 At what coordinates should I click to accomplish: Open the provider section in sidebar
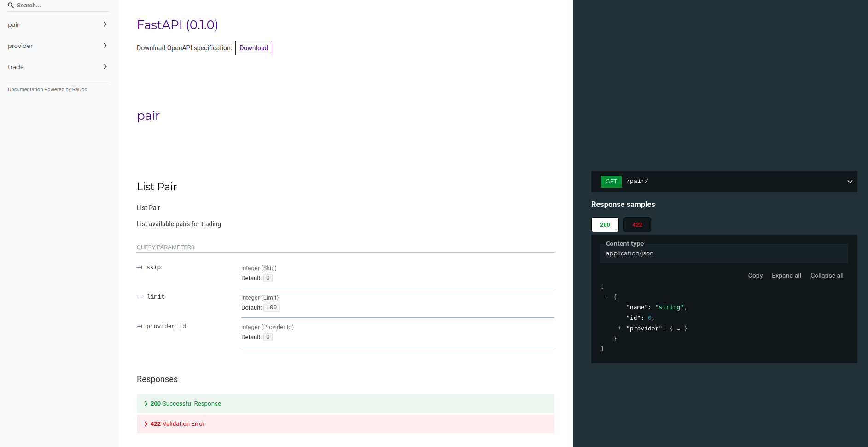(59, 46)
